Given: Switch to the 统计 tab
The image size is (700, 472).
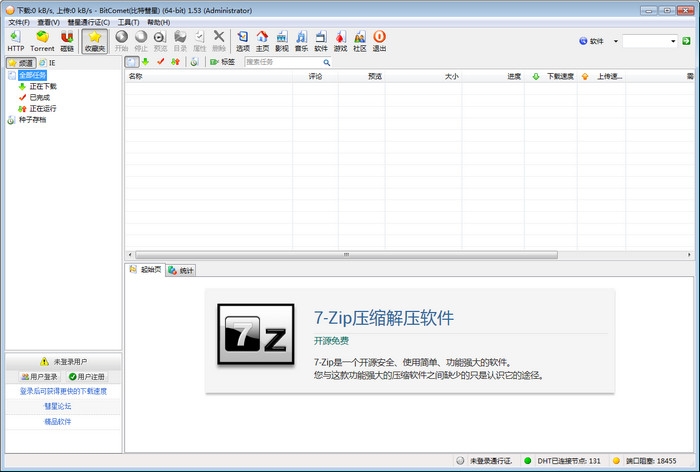Looking at the screenshot, I should (181, 271).
